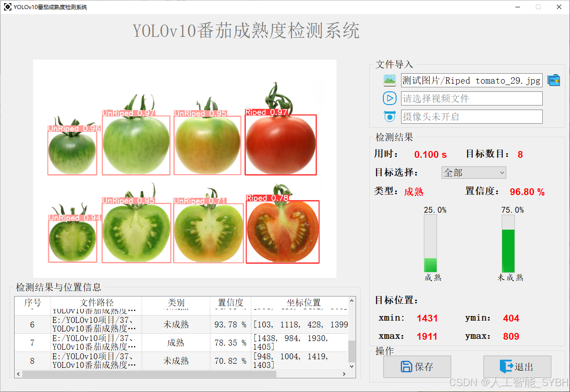Click the video file play icon
This screenshot has height=392, width=570.
(x=390, y=98)
